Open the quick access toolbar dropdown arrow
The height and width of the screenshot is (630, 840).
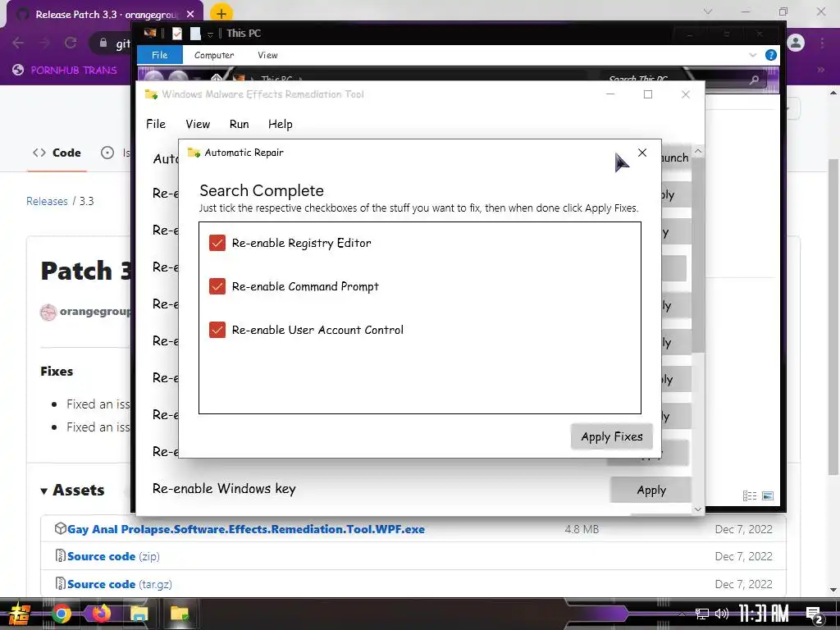pos(210,34)
